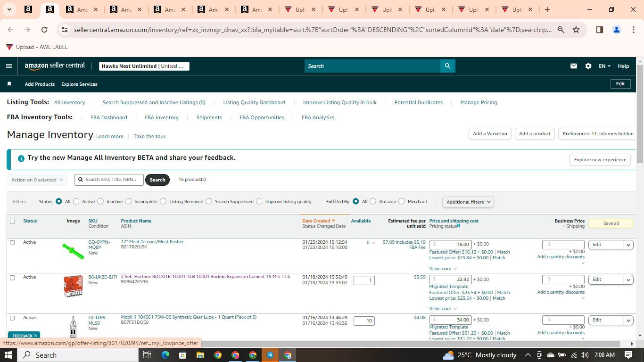The image size is (644, 362).
Task: Bookmark this page with the star icon
Action: coord(576,30)
